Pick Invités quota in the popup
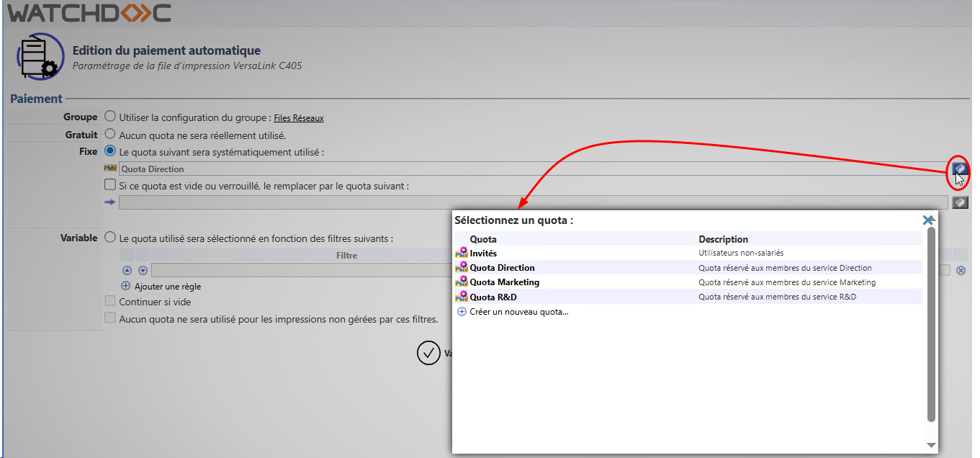The height and width of the screenshot is (458, 980). coord(482,253)
